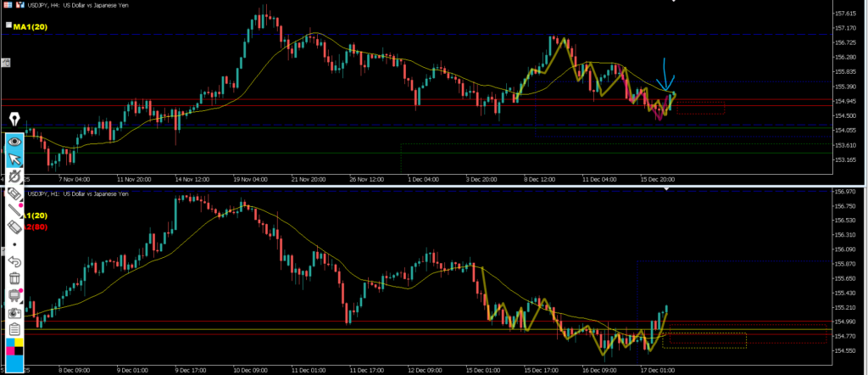Select the arrow cursor tool
868x375 pixels.
(x=14, y=159)
